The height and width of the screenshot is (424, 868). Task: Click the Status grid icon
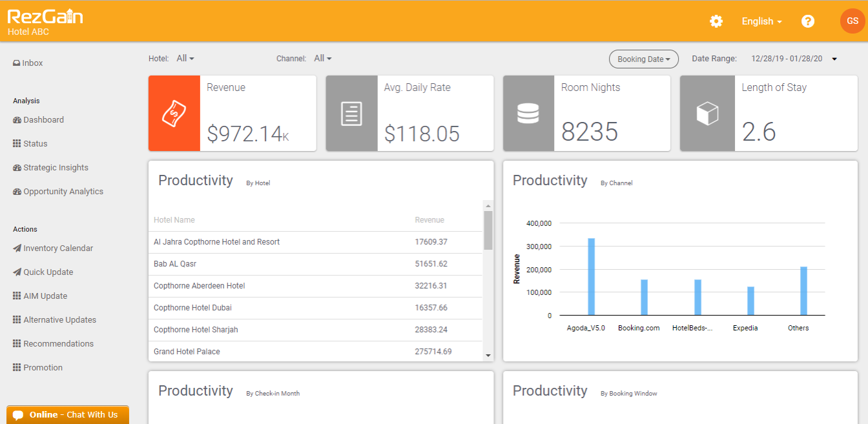(17, 144)
